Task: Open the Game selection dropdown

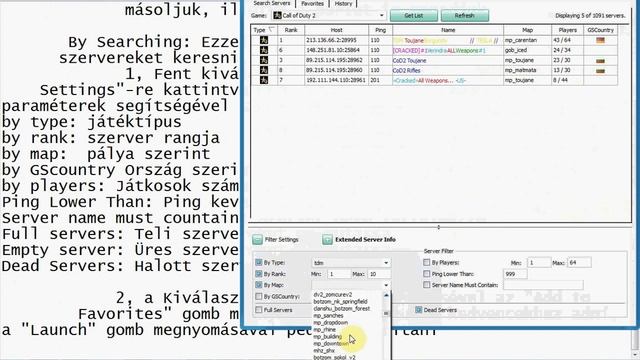Action: 382,16
